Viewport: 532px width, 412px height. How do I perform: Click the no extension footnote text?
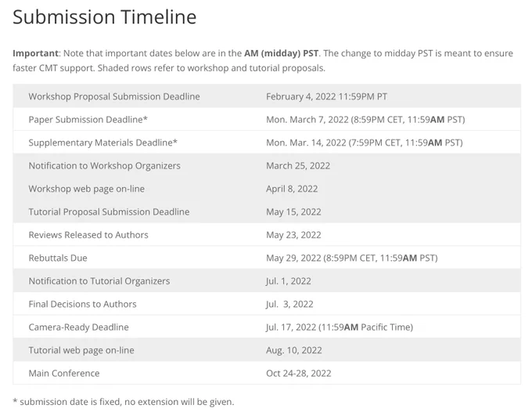tap(124, 402)
